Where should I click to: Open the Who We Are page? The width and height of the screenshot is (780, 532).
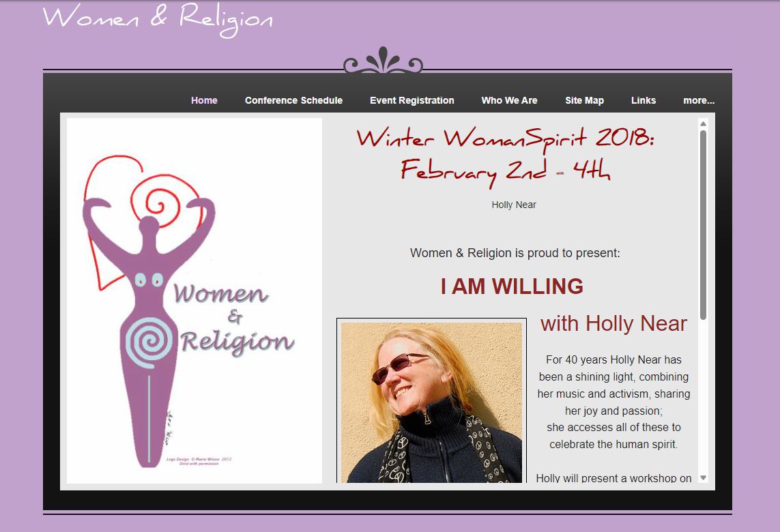509,100
